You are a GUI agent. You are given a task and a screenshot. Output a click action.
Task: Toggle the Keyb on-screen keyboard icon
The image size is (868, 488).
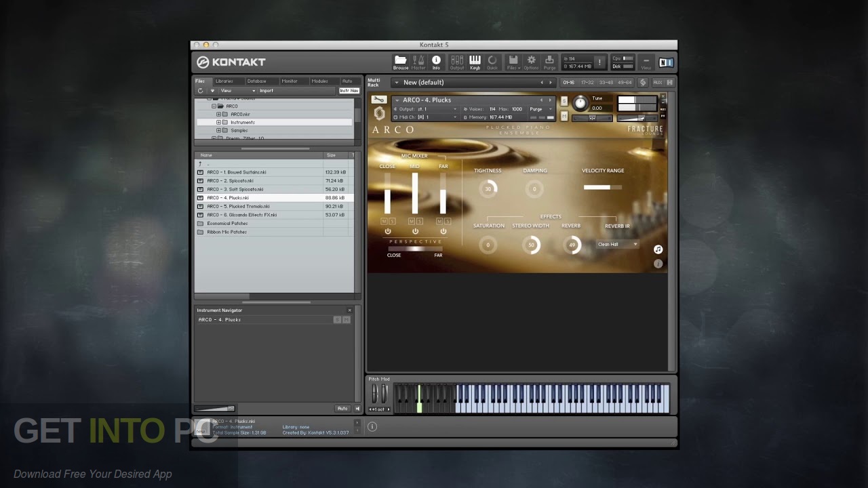475,62
